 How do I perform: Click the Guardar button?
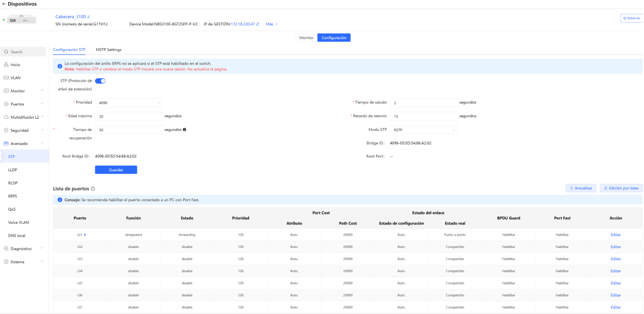tap(116, 170)
